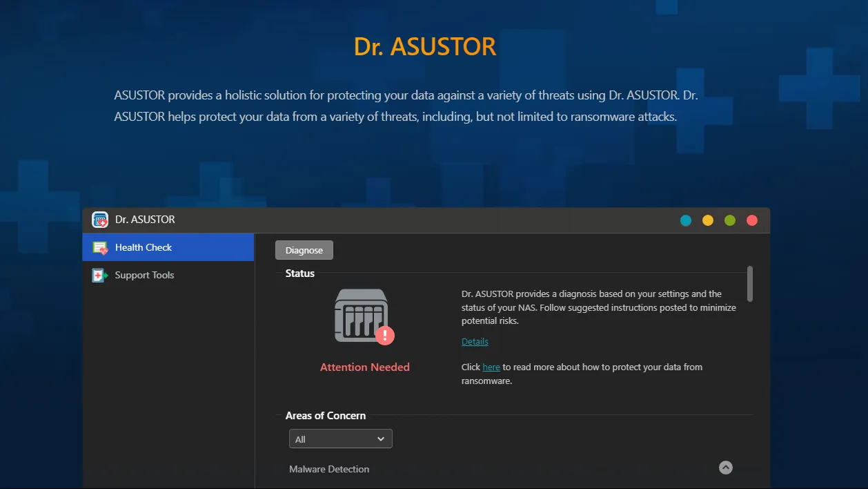
Task: Click the 'Malware Detection' label
Action: [x=329, y=469]
